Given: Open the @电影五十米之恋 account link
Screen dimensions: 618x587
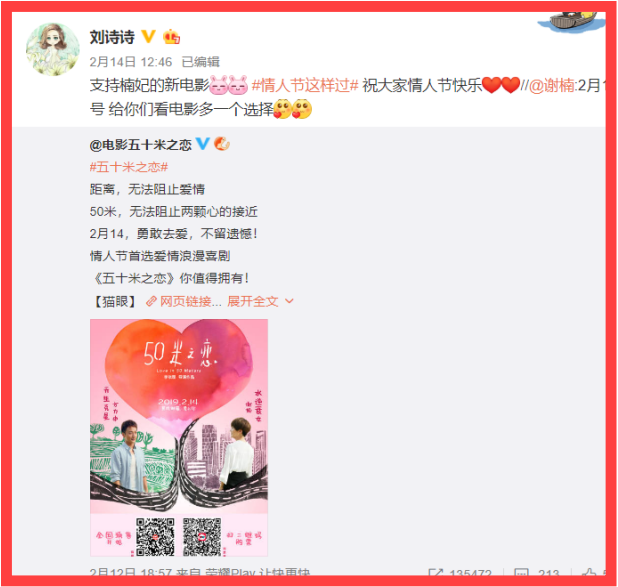Looking at the screenshot, I should pyautogui.click(x=140, y=145).
